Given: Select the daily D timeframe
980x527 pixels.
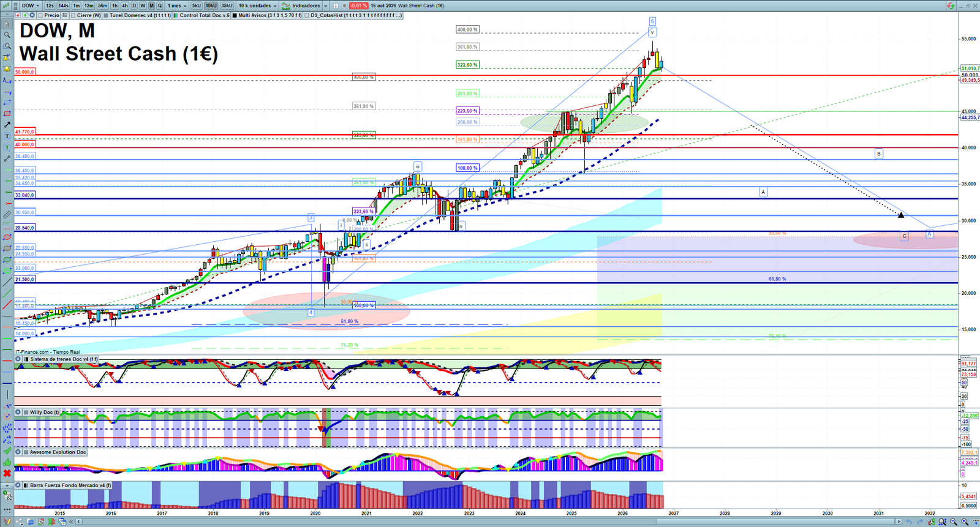Looking at the screenshot, I should pos(134,6).
